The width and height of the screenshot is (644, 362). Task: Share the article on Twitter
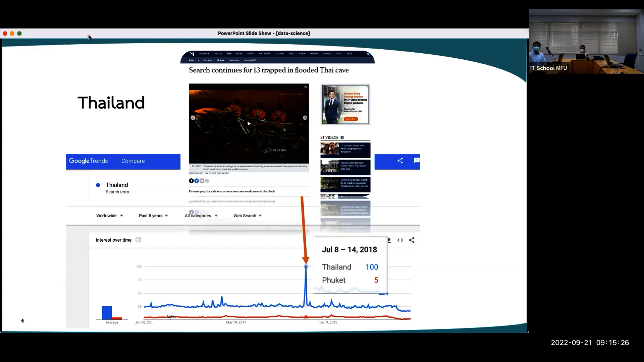(197, 181)
